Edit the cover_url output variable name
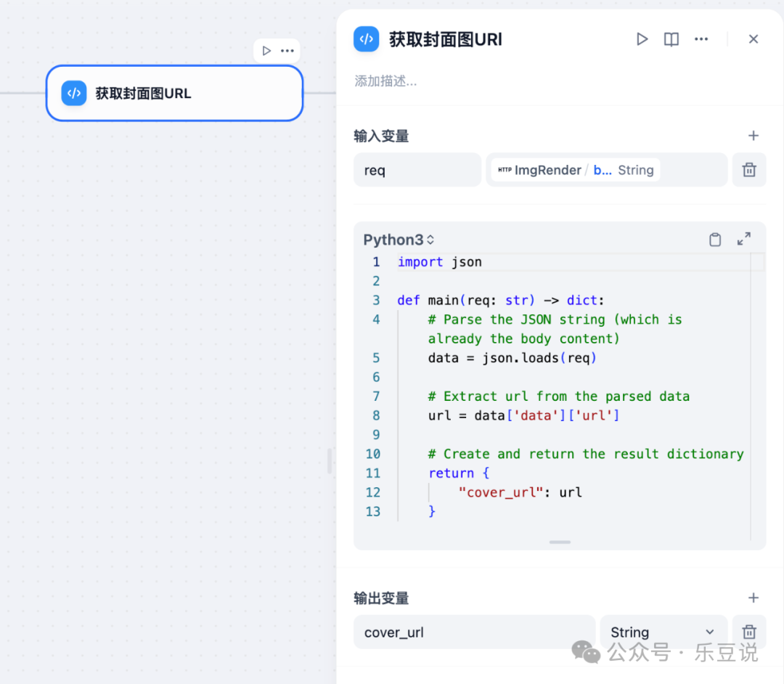The width and height of the screenshot is (784, 684). click(474, 632)
